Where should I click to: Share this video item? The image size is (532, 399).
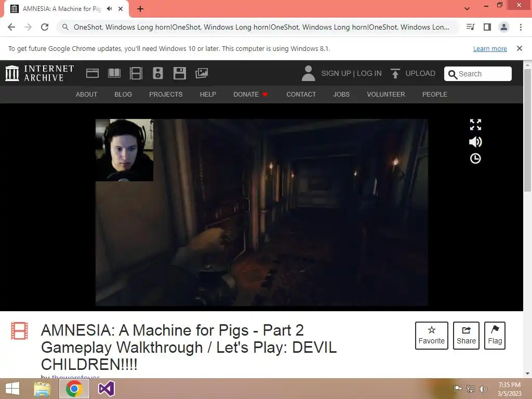[x=466, y=336]
